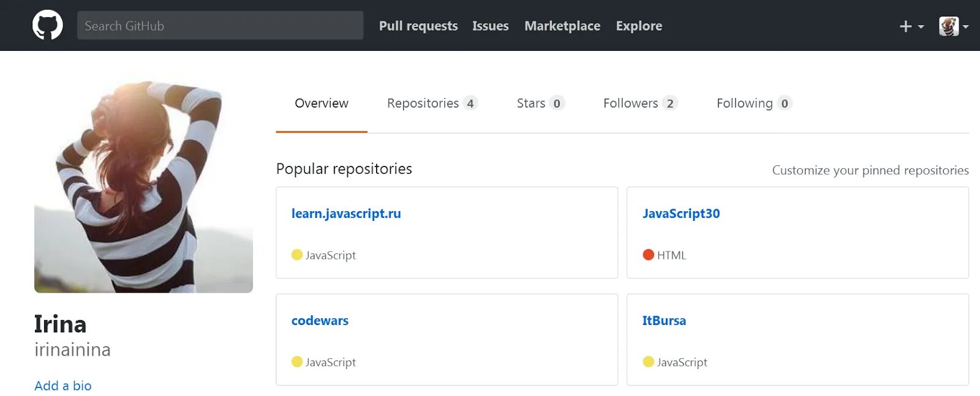This screenshot has width=980, height=396.
Task: Click Irina's large profile photo
Action: coord(143,187)
